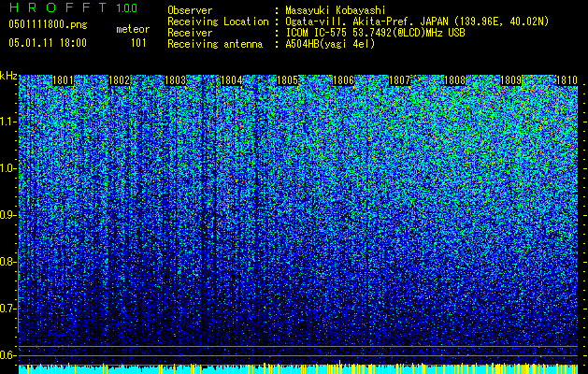The image size is (588, 374).
Task: Click the 1808 time marker
Action: pos(455,80)
